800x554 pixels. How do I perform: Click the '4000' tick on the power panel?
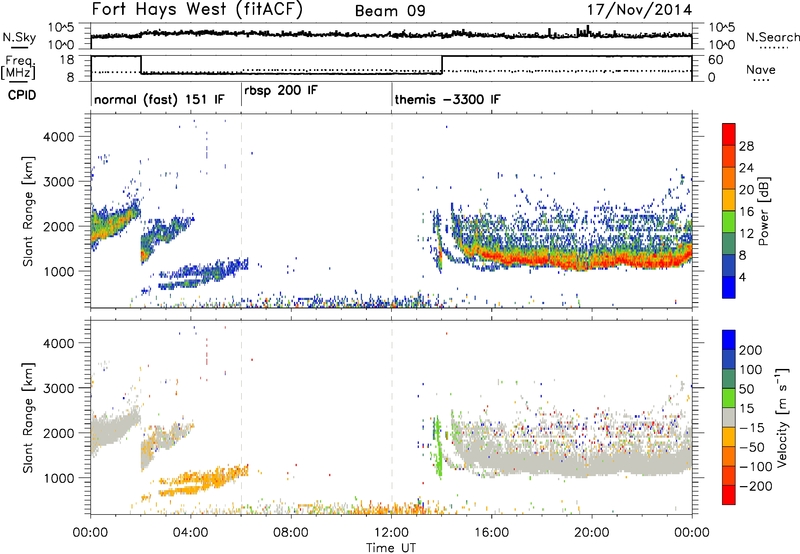[x=59, y=137]
